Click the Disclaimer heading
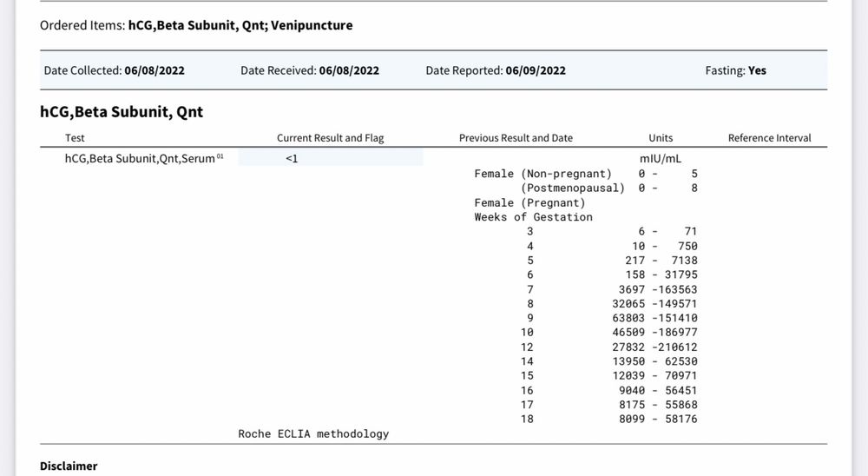The image size is (868, 476). pyautogui.click(x=69, y=466)
